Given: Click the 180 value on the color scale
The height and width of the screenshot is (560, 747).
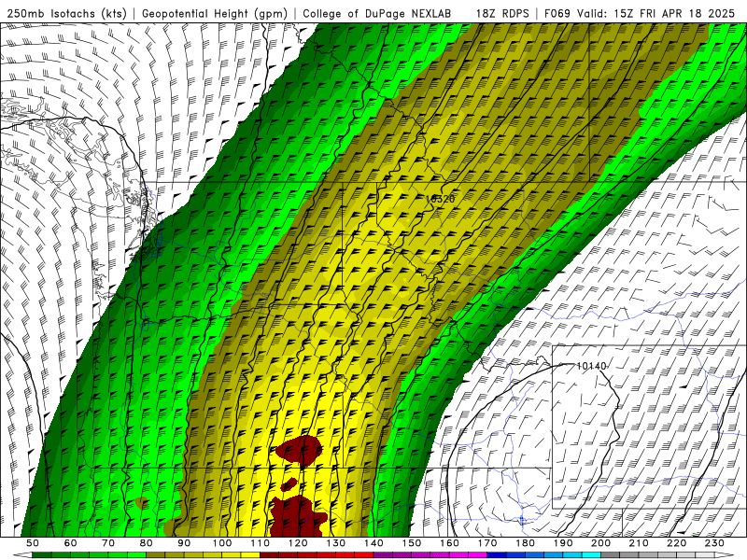Looking at the screenshot, I should point(526,543).
